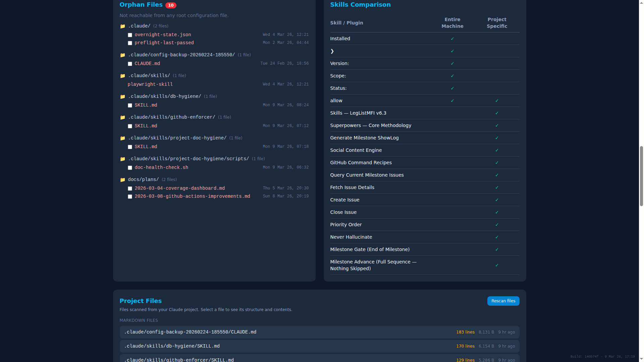Select config-backup CLAUDE.md under Markdown Files
The width and height of the screenshot is (644, 362).
(x=190, y=332)
